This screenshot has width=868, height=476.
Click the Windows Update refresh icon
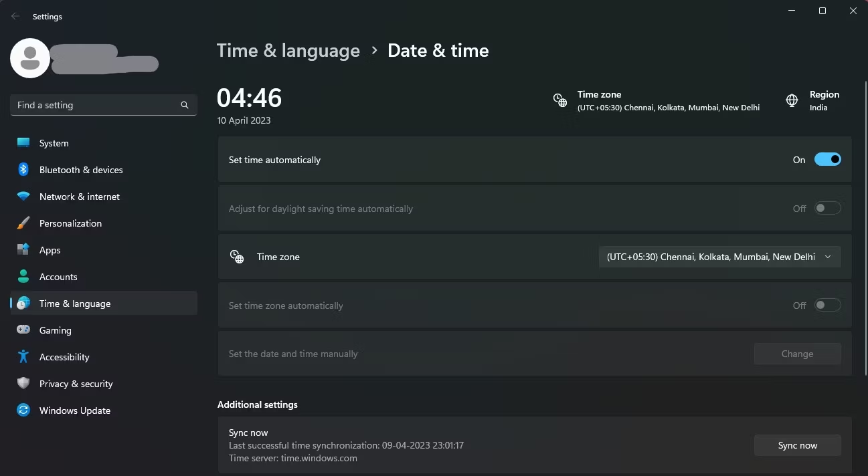(x=23, y=410)
